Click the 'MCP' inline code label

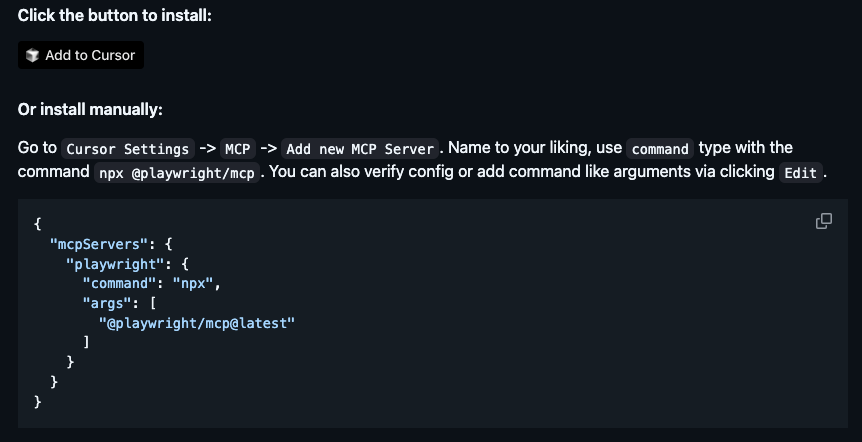coord(238,149)
